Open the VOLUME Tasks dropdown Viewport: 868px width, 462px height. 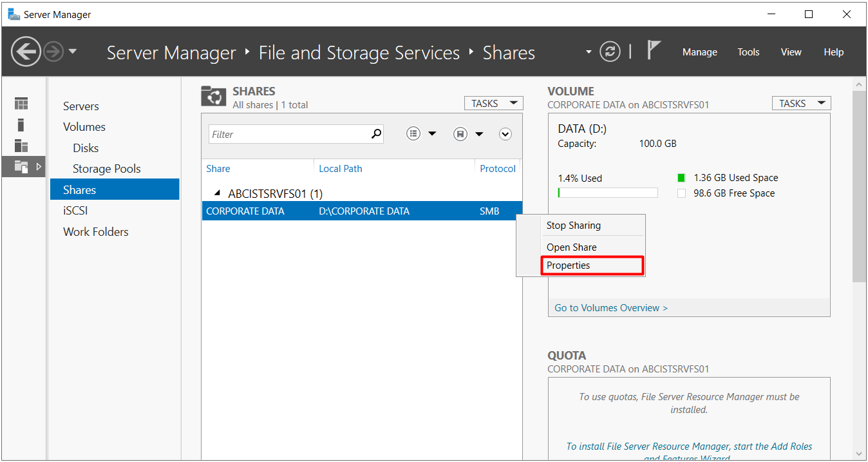802,103
